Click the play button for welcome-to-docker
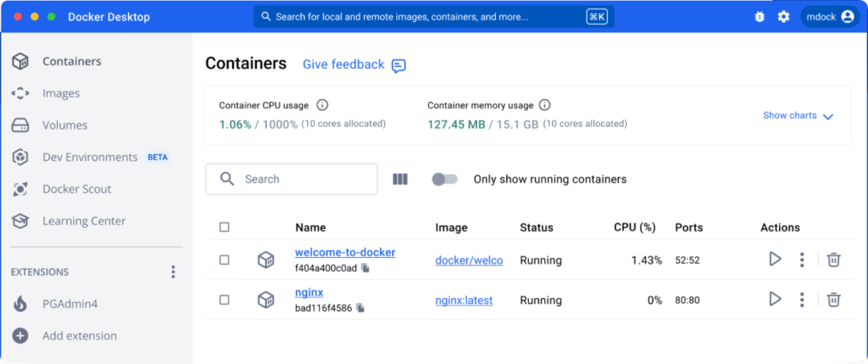 [x=775, y=259]
